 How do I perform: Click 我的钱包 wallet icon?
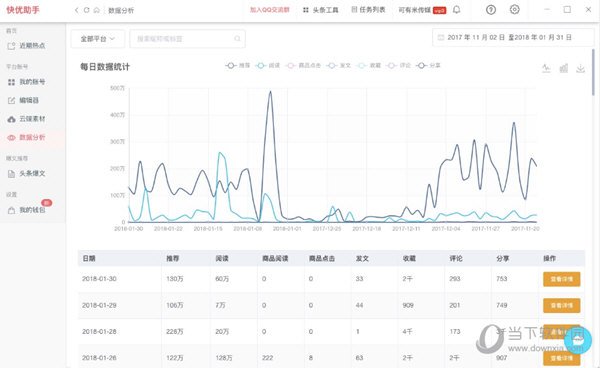11,210
